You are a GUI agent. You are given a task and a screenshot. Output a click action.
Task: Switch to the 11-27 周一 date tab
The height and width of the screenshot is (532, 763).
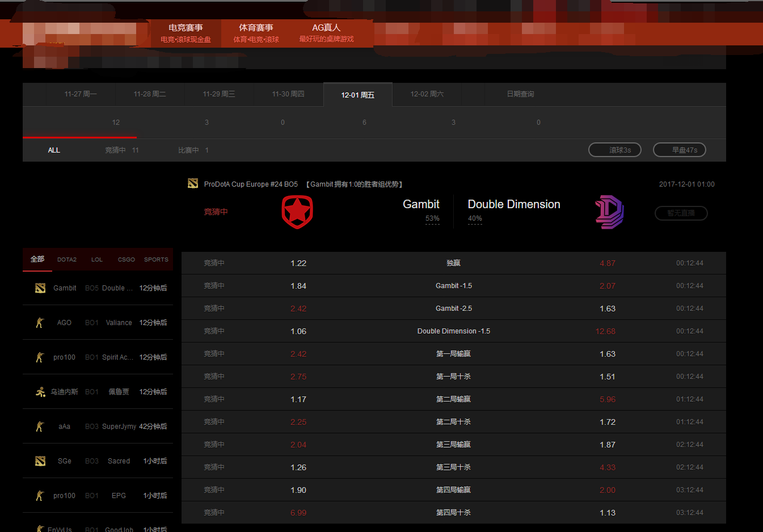point(81,94)
